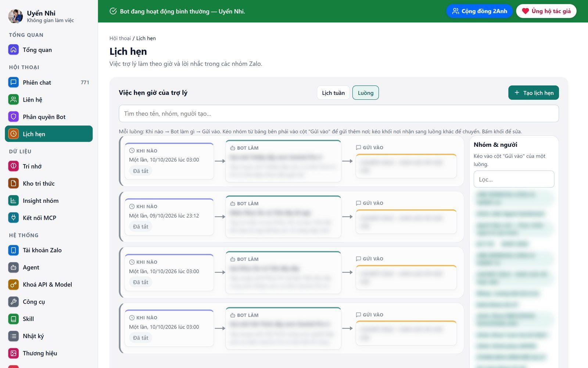Click the Kết nối MCP plug icon
Image resolution: width=588 pixels, height=368 pixels.
coord(14,218)
